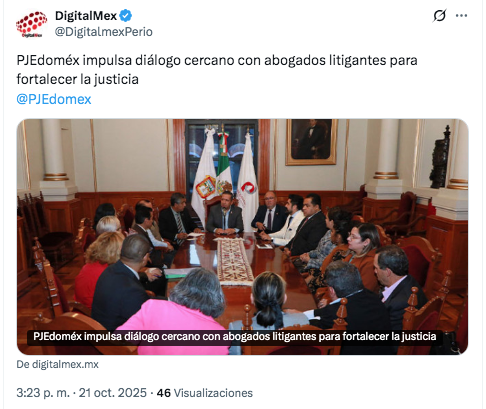Image resolution: width=486 pixels, height=409 pixels.
Task: Click the 21 oct. 2025 date
Action: pos(113,393)
